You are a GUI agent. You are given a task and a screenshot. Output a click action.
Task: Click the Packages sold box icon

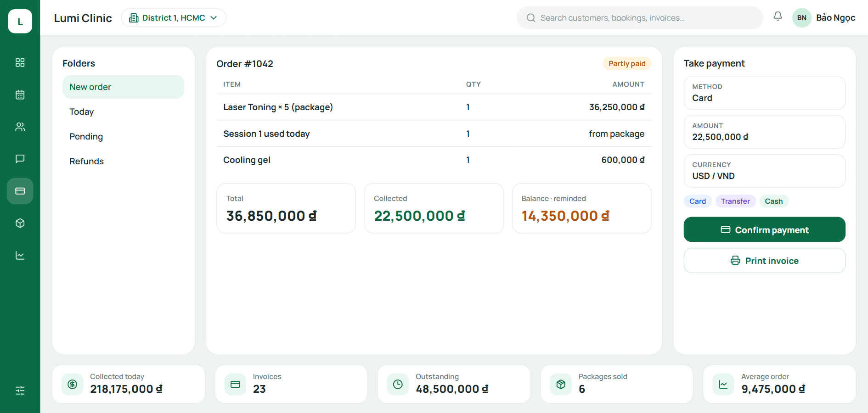coord(561,384)
